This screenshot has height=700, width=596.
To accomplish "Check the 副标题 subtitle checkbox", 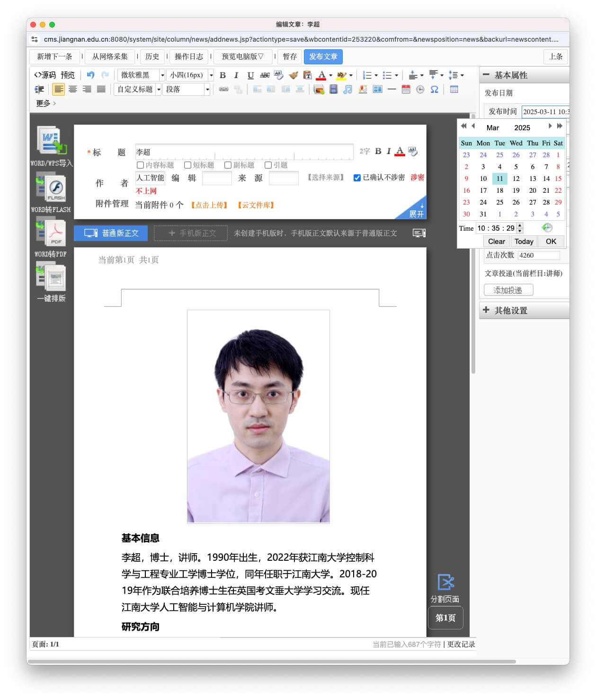I will point(228,165).
